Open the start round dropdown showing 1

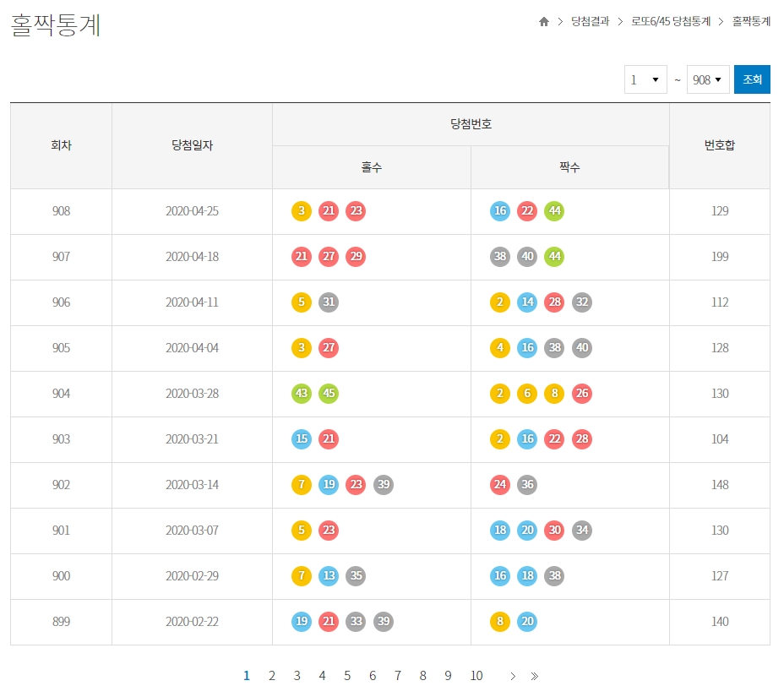click(x=645, y=79)
